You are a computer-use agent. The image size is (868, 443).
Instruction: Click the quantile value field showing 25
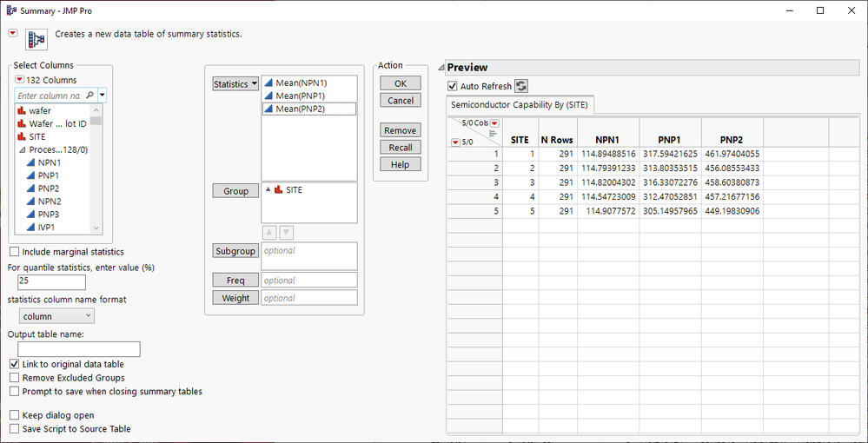pos(51,281)
